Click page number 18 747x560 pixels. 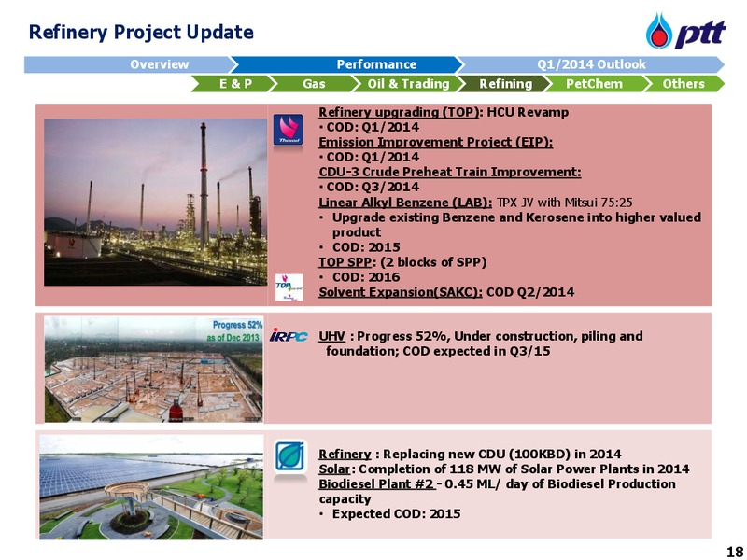click(734, 552)
